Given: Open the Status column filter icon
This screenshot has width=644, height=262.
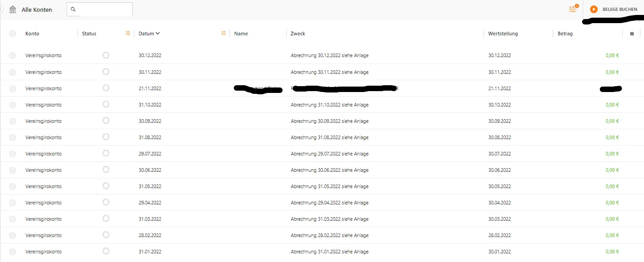Looking at the screenshot, I should (x=128, y=34).
